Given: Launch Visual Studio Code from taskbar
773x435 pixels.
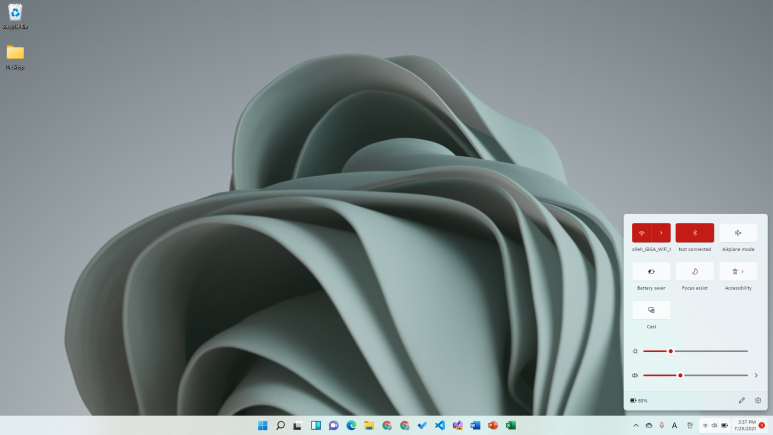Looking at the screenshot, I should 440,425.
